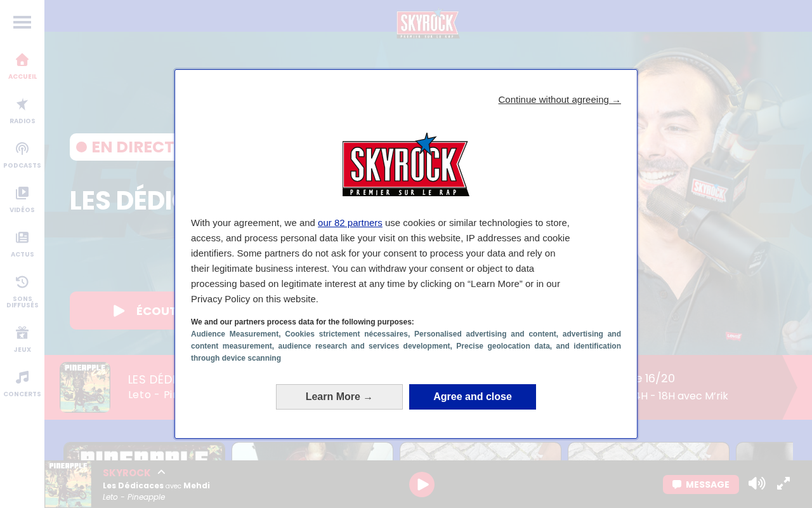This screenshot has width=812, height=508.
Task: Start playback in bottom player bar
Action: point(422,485)
